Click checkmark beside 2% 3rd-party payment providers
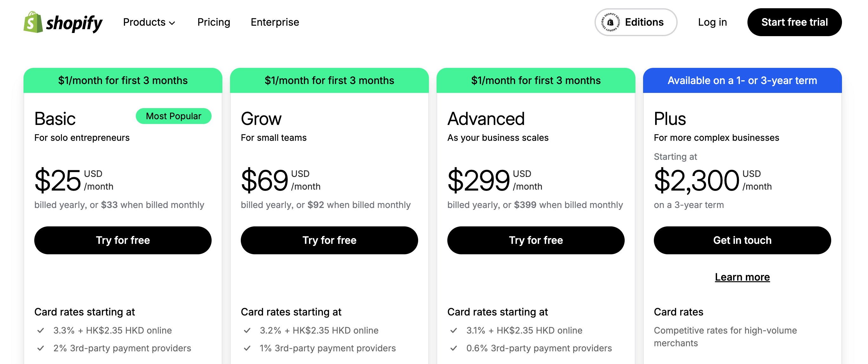This screenshot has width=868, height=364. click(41, 348)
